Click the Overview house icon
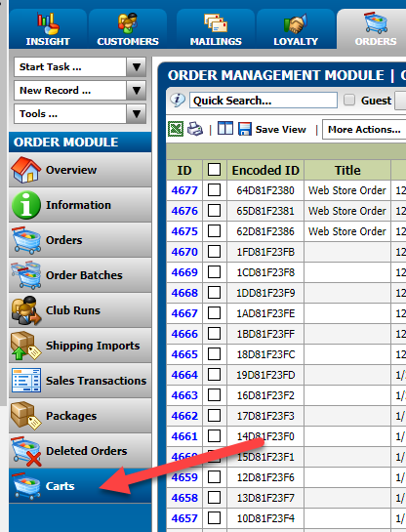This screenshot has height=532, width=406. (x=25, y=170)
